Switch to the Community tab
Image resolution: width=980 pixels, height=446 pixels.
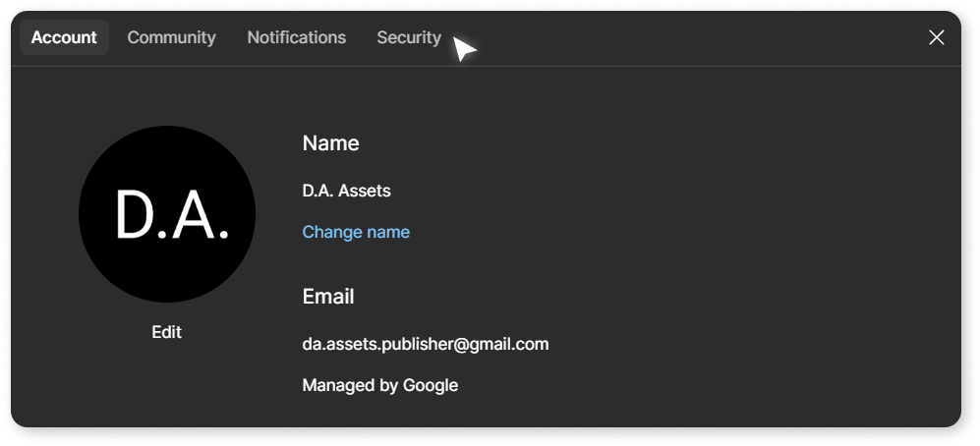coord(171,37)
